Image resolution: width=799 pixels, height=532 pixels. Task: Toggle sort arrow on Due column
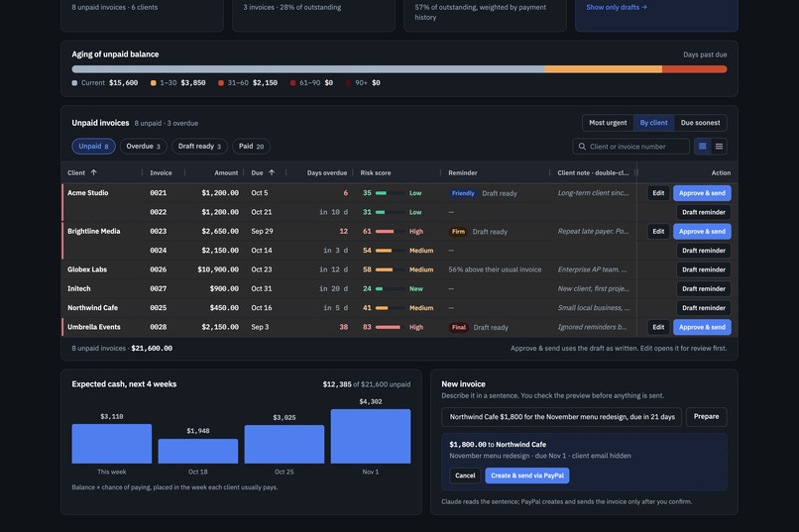[272, 172]
